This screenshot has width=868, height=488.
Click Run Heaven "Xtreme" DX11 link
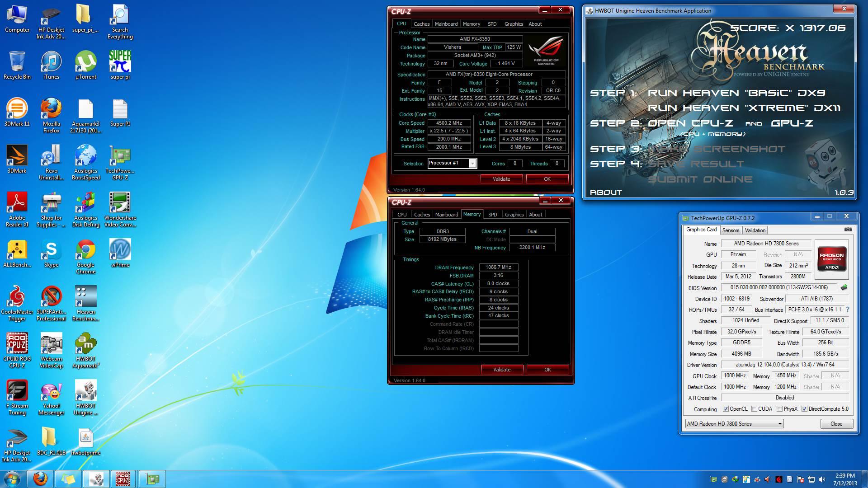pos(744,108)
